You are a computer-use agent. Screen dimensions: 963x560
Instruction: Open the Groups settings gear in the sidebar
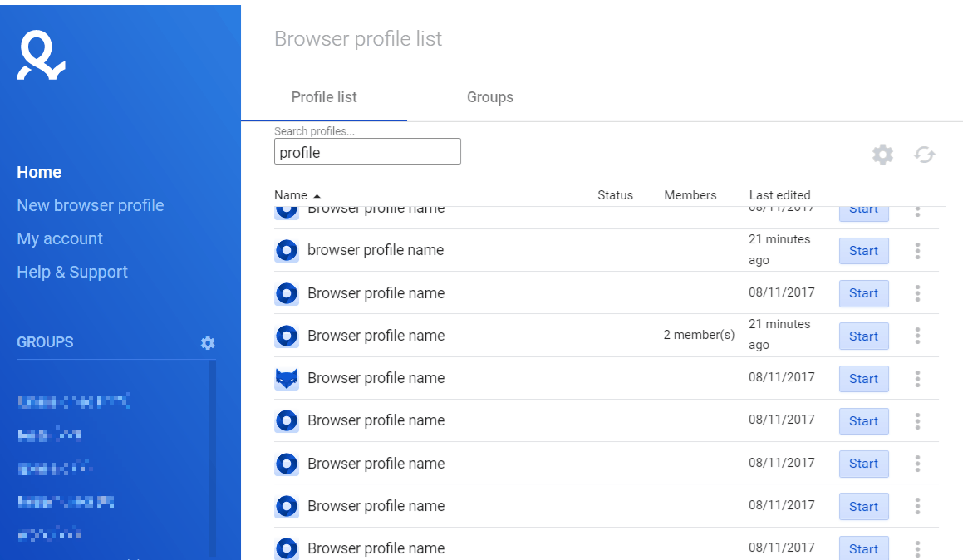208,343
